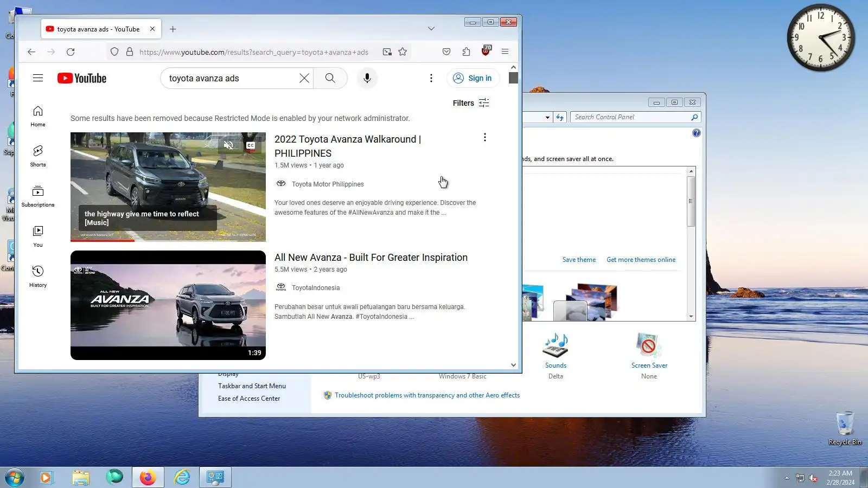The image size is (868, 488).
Task: Save page to Pocket
Action: (x=446, y=52)
